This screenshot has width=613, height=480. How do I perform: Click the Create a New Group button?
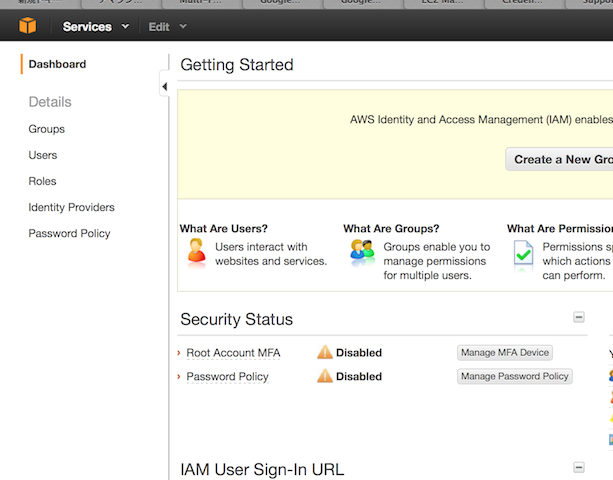coord(562,159)
